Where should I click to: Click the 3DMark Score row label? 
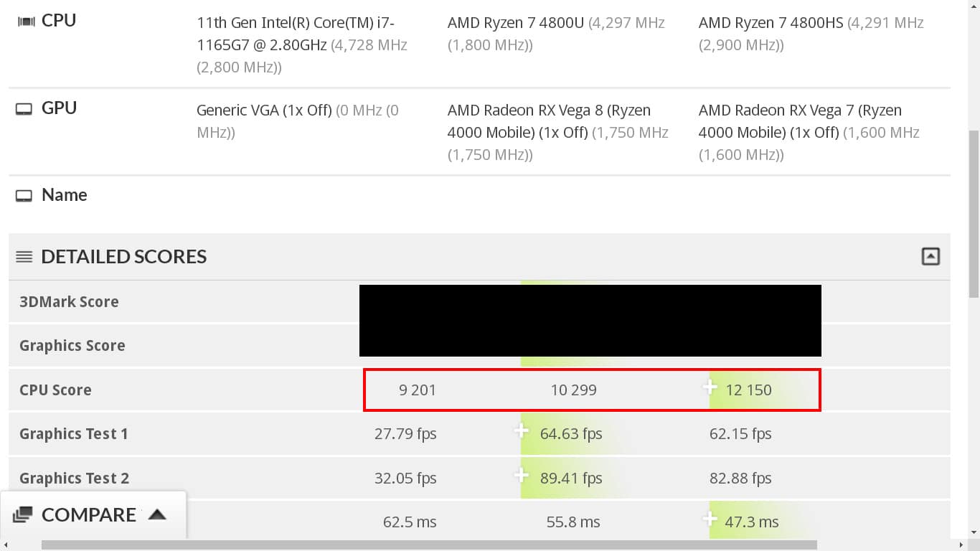(69, 302)
